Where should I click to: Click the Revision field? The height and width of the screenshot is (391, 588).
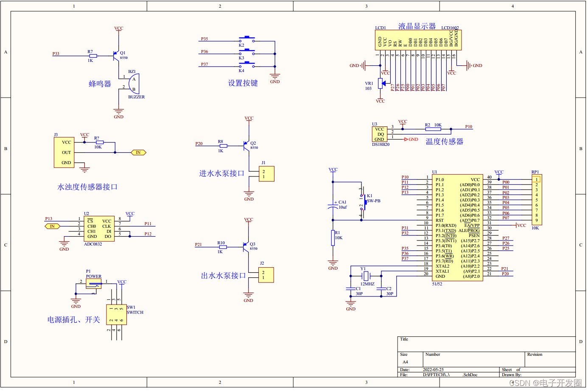551,359
